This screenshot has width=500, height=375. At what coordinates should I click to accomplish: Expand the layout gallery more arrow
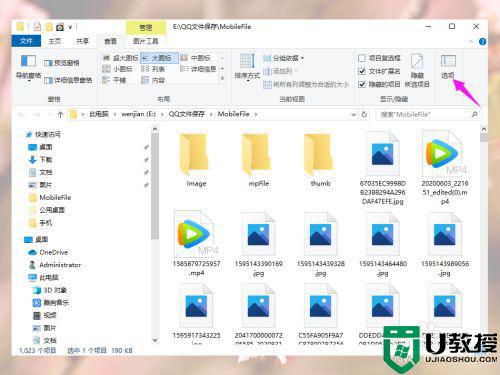222,79
